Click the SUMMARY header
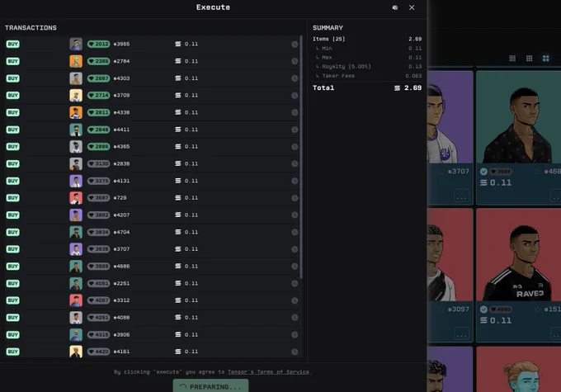This screenshot has height=392, width=561. click(x=328, y=28)
